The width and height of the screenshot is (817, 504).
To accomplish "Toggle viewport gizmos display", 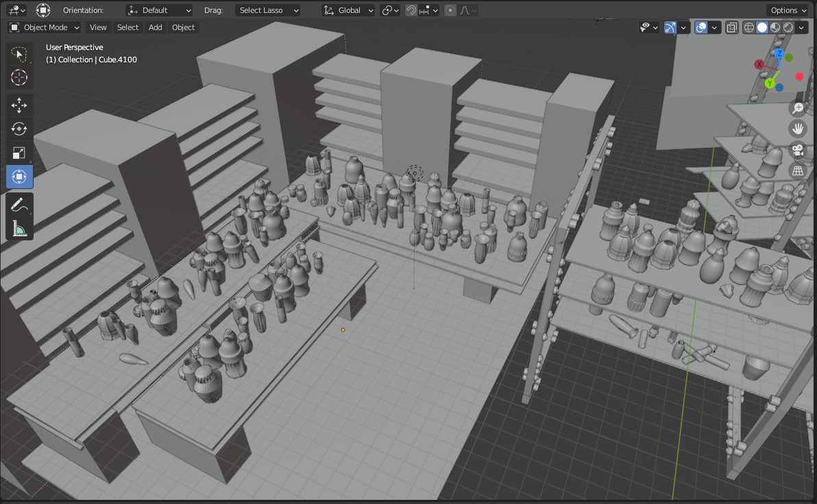I will (670, 27).
